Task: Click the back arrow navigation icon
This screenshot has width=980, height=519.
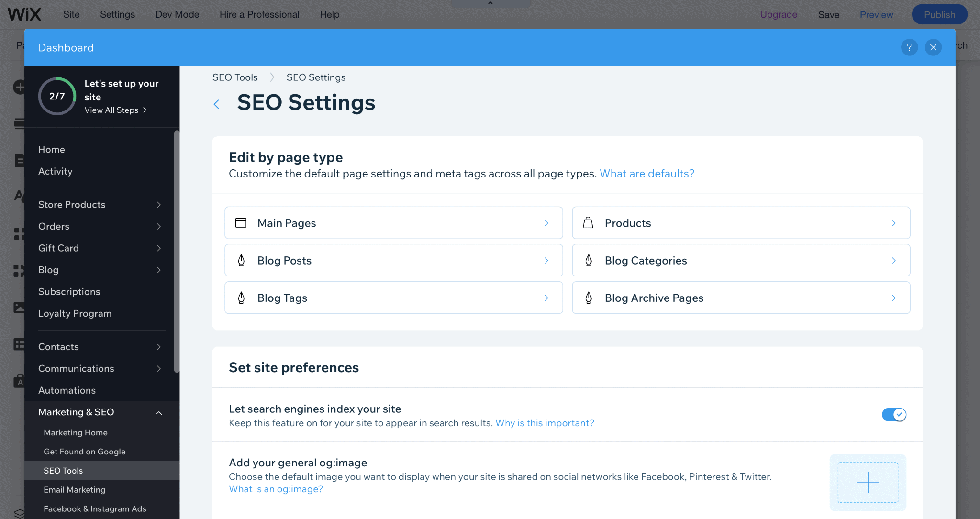Action: [218, 103]
